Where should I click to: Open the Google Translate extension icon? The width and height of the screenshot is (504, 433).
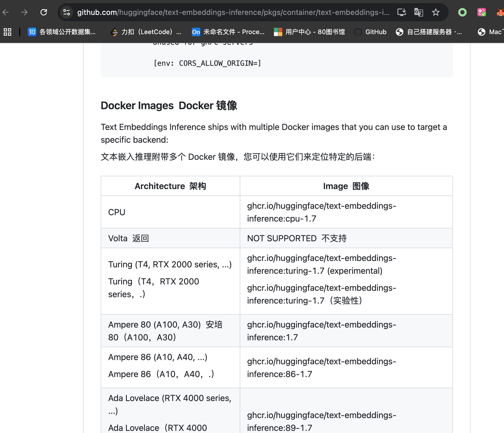click(418, 12)
